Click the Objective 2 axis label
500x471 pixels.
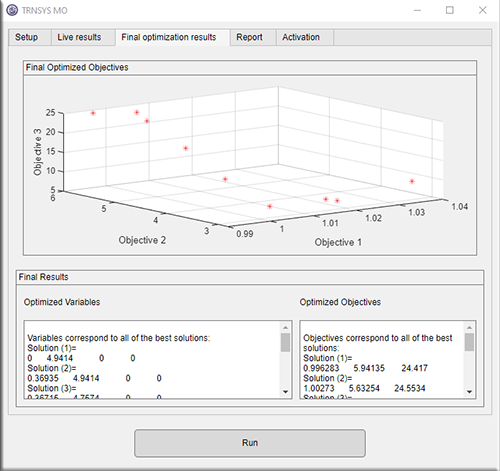pos(142,240)
